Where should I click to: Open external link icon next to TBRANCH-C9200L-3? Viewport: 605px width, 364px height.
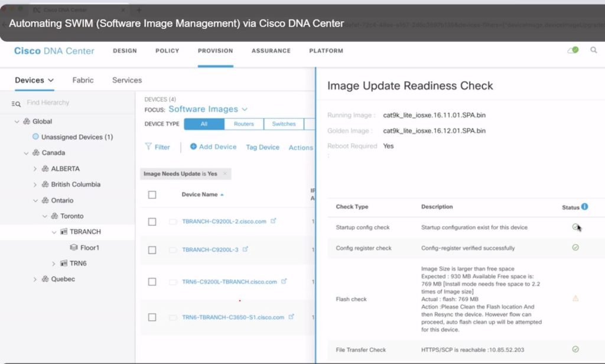click(245, 249)
